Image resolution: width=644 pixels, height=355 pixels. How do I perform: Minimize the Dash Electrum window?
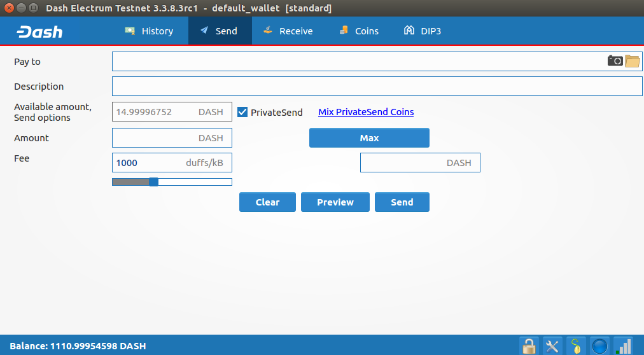tap(22, 8)
